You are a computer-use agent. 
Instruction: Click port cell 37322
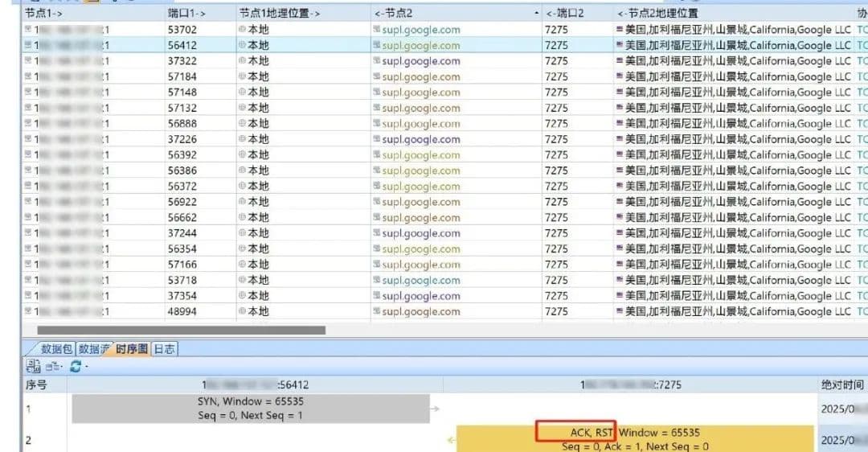(x=182, y=60)
